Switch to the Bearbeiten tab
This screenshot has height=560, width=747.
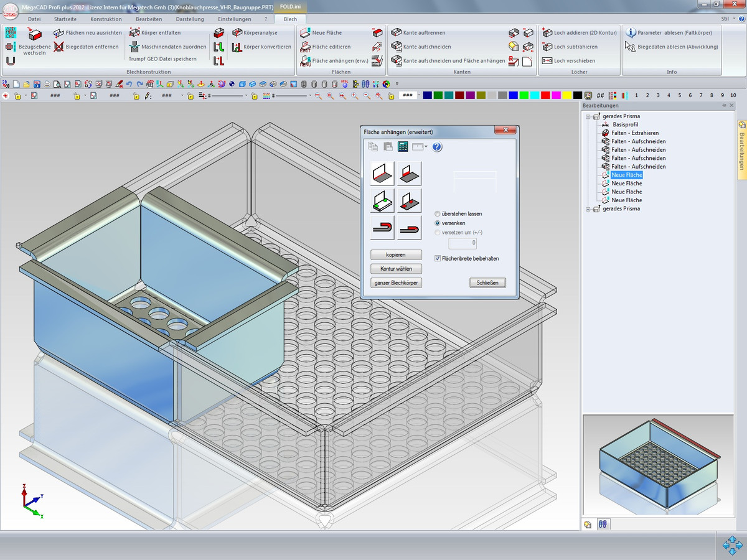click(149, 19)
